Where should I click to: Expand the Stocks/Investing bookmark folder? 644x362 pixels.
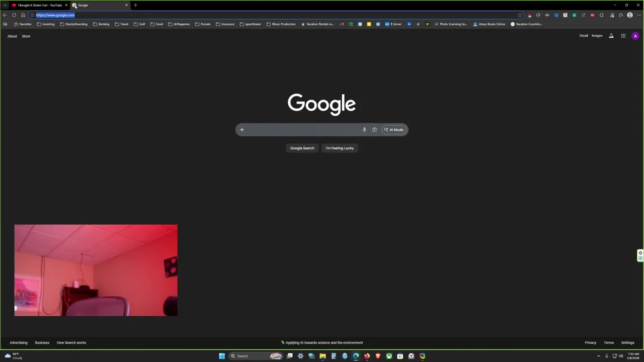73,24
